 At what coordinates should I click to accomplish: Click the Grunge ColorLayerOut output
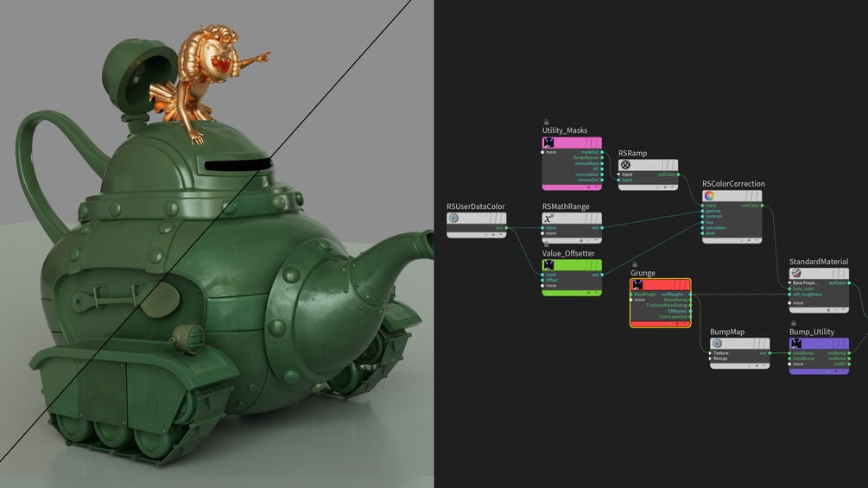pyautogui.click(x=691, y=316)
